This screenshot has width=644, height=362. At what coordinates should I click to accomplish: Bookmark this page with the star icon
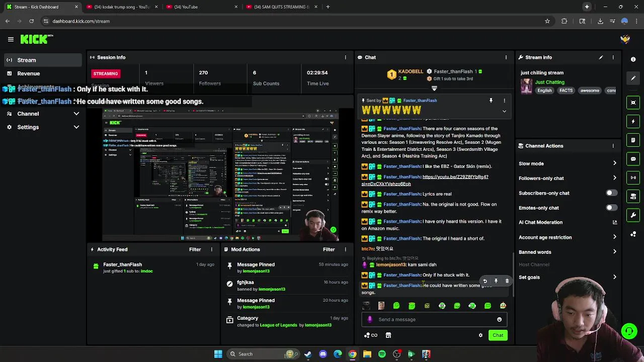click(x=547, y=21)
